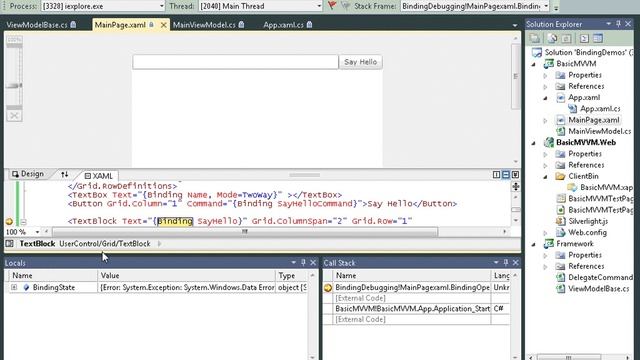Collapse the TextBlock element outlining box
The image size is (640, 360).
click(x=23, y=222)
